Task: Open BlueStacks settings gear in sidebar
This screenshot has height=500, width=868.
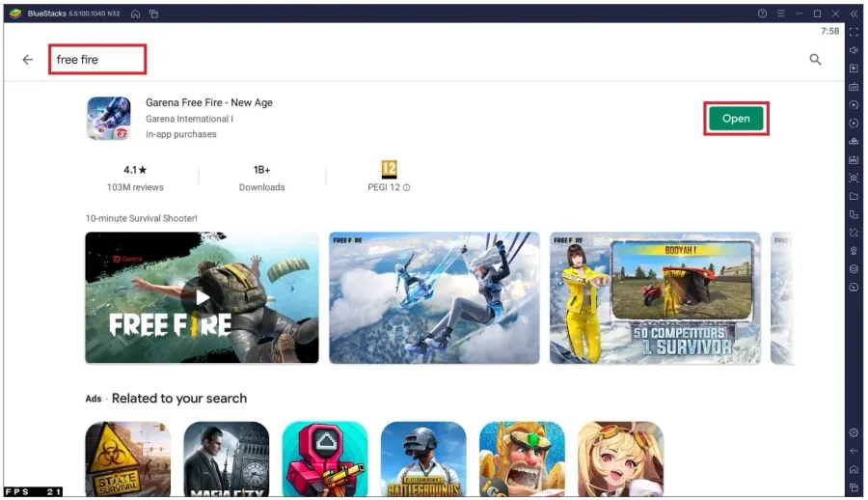Action: [x=854, y=433]
